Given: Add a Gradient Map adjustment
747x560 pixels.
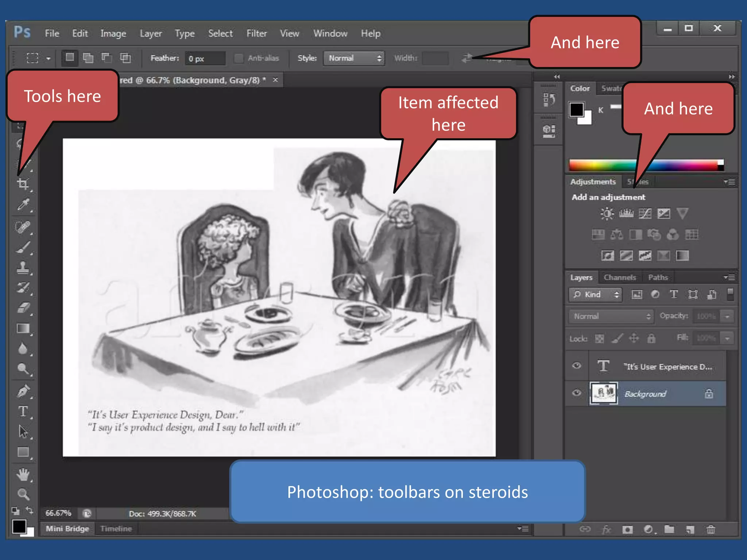Looking at the screenshot, I should coord(682,256).
